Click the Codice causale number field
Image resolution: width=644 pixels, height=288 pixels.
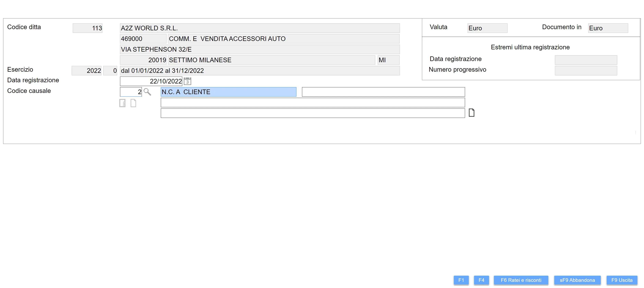[131, 92]
